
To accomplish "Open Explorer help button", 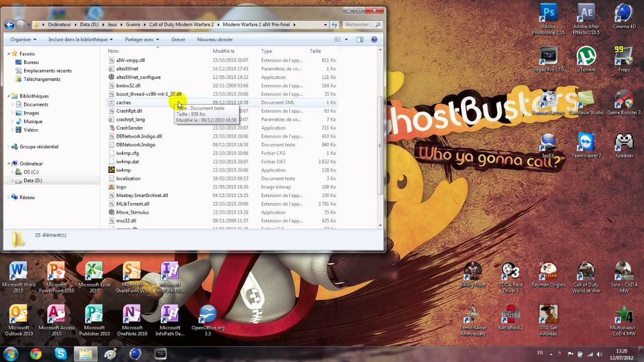I will 374,39.
